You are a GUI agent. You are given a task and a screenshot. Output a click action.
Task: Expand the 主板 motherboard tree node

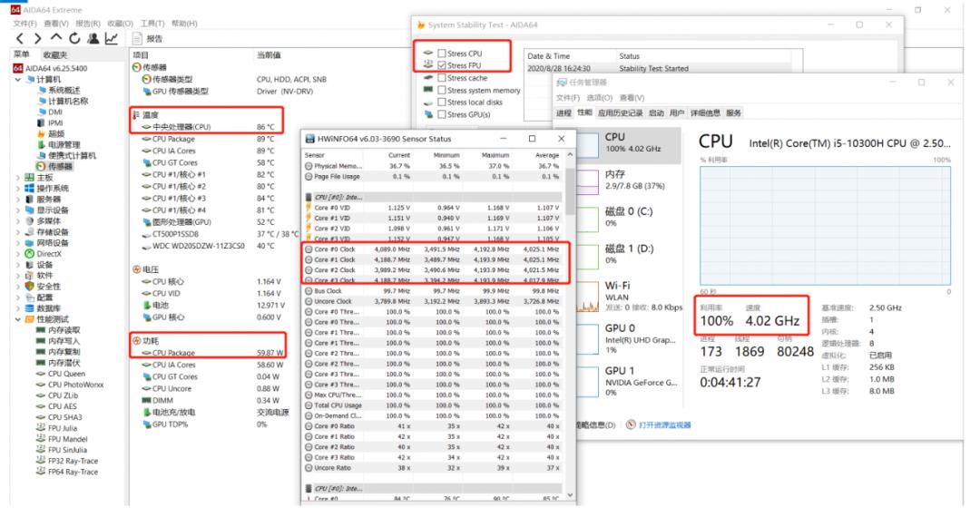point(18,177)
